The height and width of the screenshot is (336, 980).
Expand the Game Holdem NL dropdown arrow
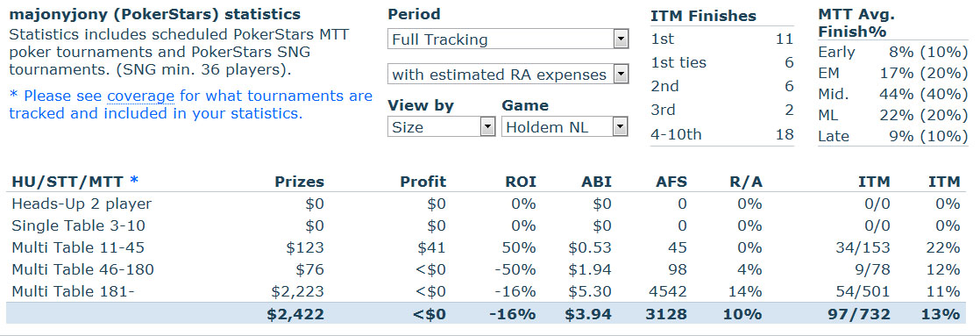click(x=620, y=127)
